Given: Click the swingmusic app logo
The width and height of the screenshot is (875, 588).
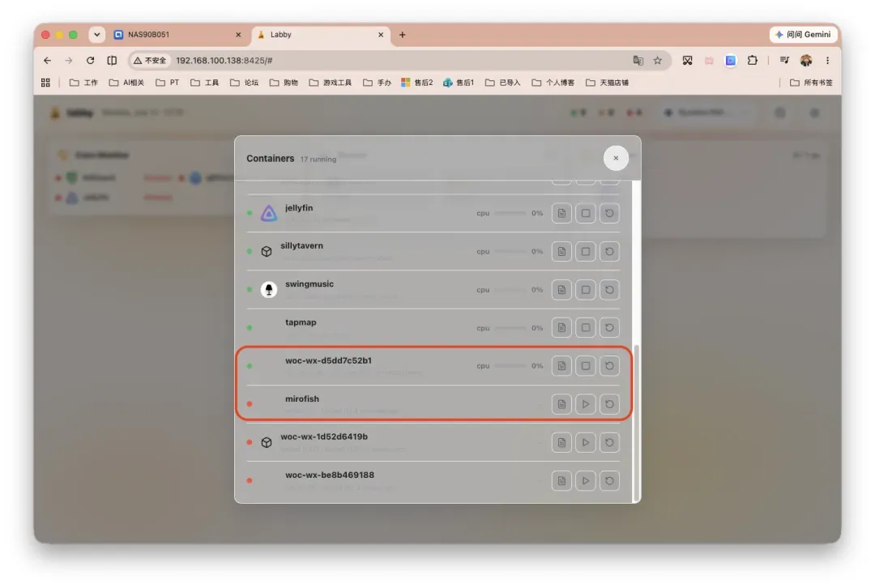Looking at the screenshot, I should (268, 289).
